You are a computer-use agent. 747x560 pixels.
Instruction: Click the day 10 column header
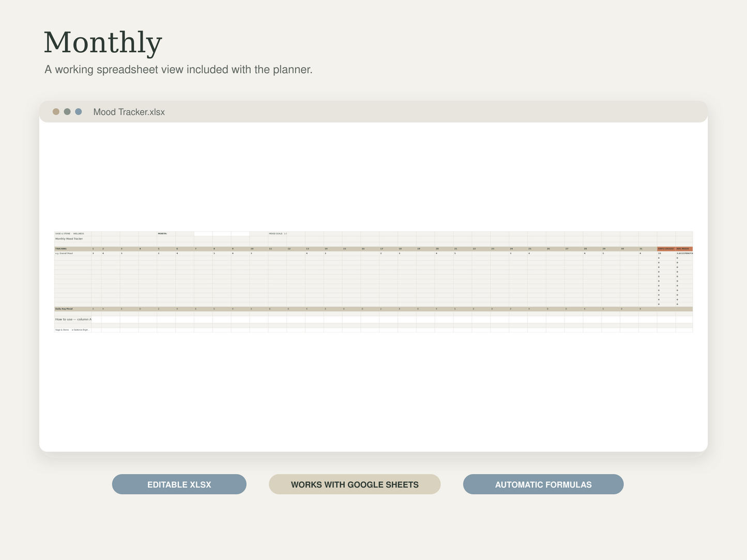(x=258, y=249)
